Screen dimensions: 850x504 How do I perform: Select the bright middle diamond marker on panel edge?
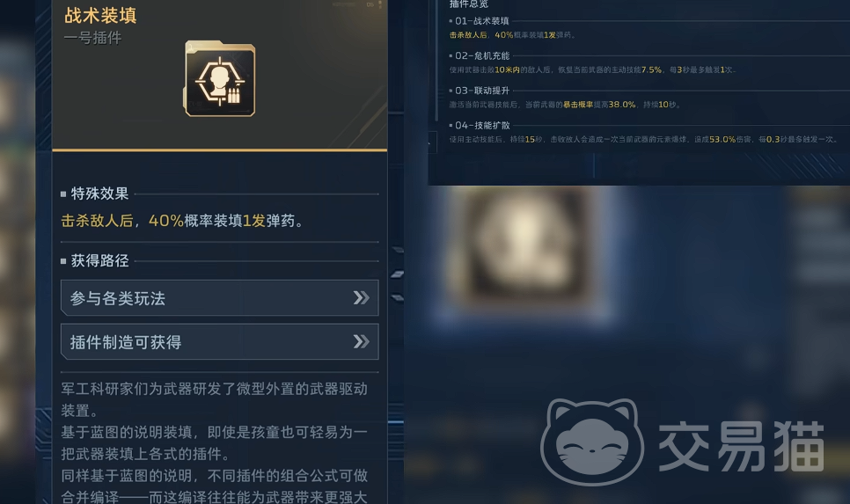[x=398, y=274]
